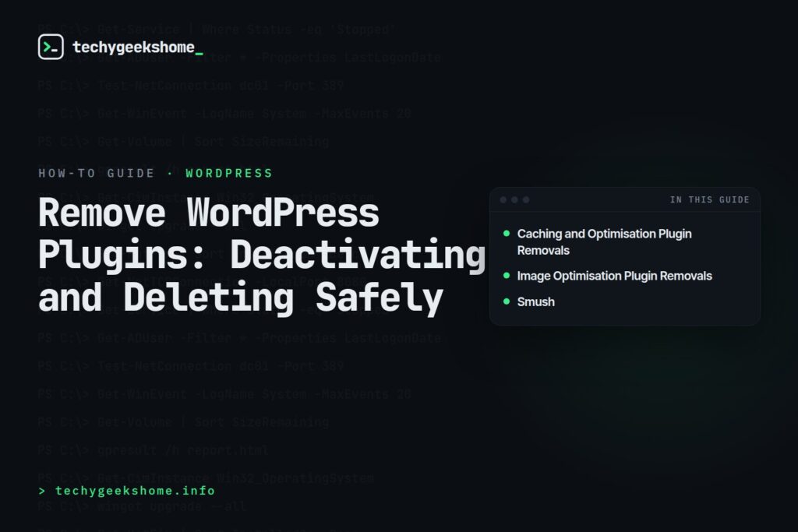The height and width of the screenshot is (532, 798).
Task: Click the bullet beside Image Optimisation Plugin Removals
Action: point(507,275)
